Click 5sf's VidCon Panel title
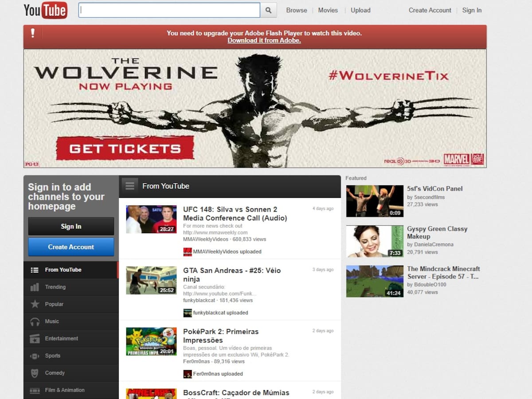Viewport: 532px width, 399px height. pyautogui.click(x=435, y=189)
